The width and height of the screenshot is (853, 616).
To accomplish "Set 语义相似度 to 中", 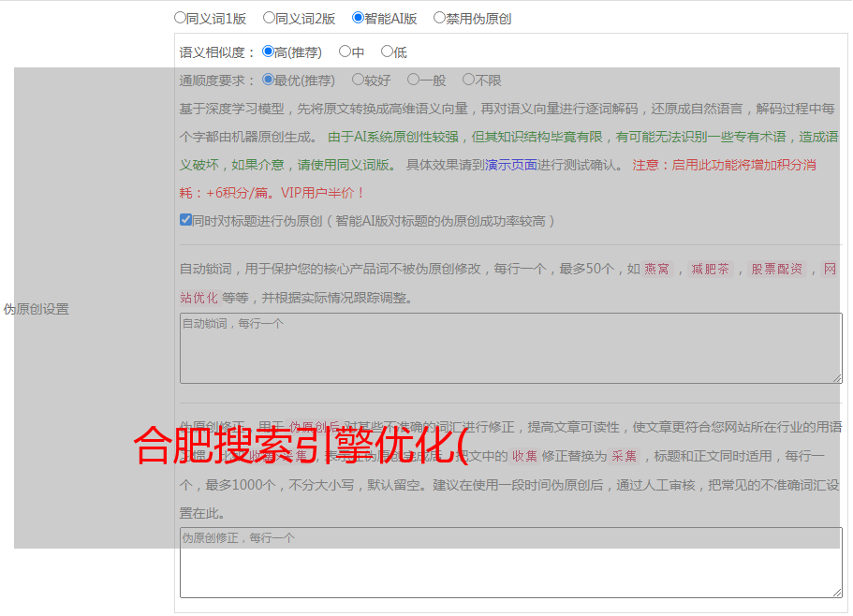I will click(x=346, y=51).
